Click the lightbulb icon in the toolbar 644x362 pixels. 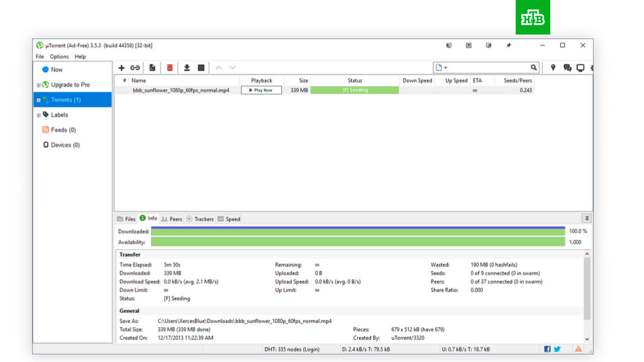(553, 68)
